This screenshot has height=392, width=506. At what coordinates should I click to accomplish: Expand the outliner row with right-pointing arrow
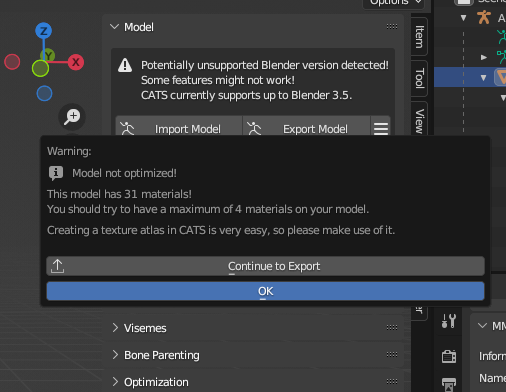pos(484,57)
